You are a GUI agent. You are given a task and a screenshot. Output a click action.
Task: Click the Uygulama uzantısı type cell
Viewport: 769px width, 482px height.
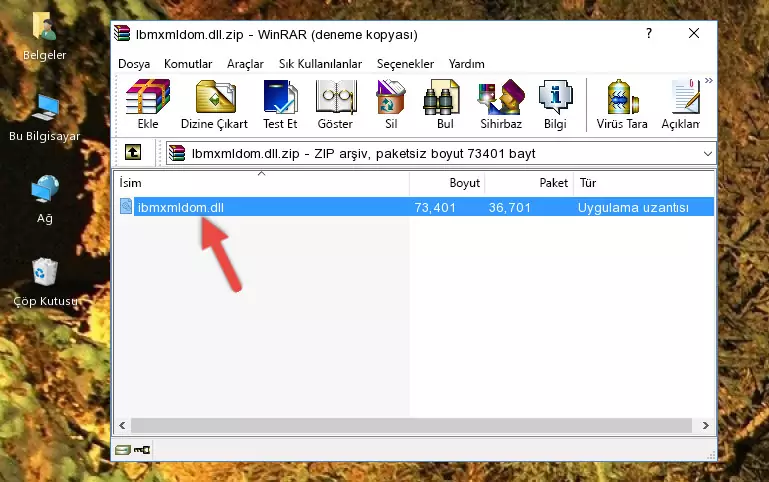coord(633,207)
